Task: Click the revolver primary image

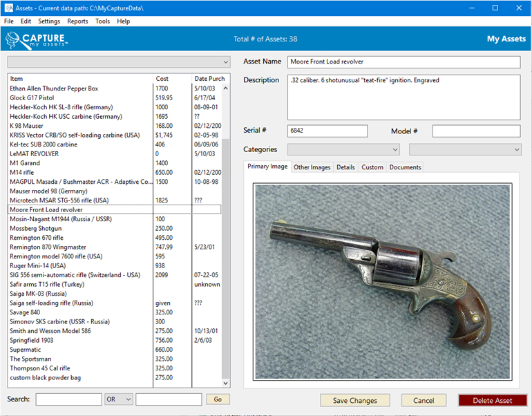Action: coord(382,281)
